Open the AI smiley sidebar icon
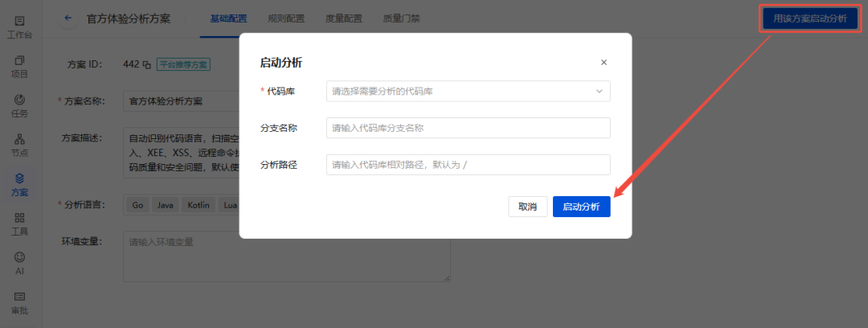This screenshot has width=868, height=328. [x=19, y=264]
